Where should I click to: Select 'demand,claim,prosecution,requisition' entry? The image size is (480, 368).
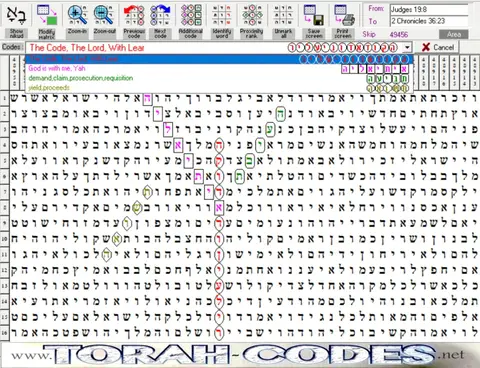tap(219, 78)
